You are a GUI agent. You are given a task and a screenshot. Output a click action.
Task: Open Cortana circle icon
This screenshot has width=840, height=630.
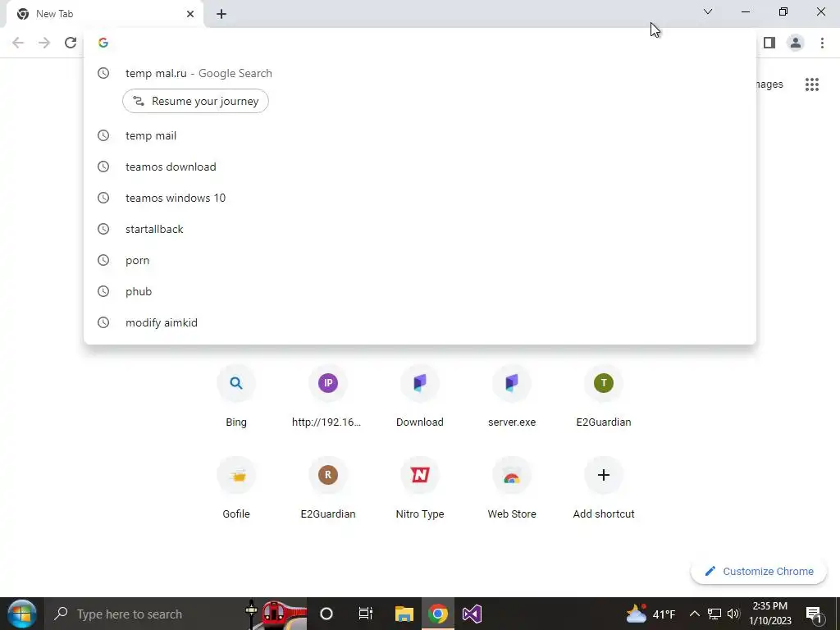pyautogui.click(x=326, y=614)
